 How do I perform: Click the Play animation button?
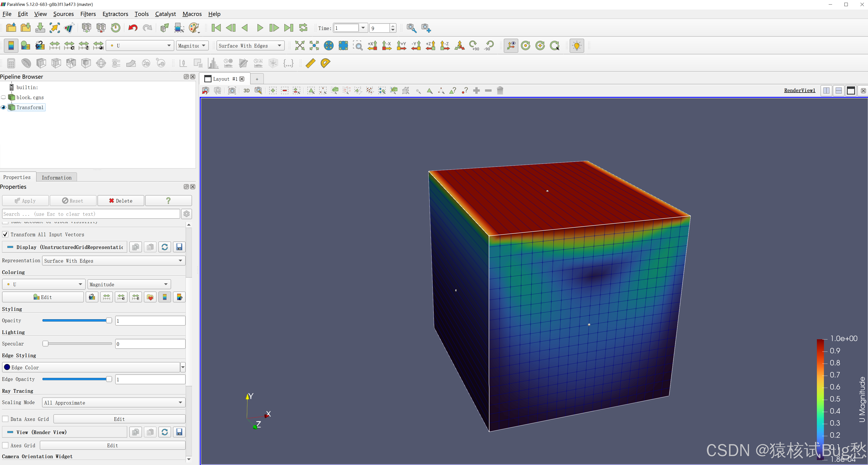click(260, 28)
